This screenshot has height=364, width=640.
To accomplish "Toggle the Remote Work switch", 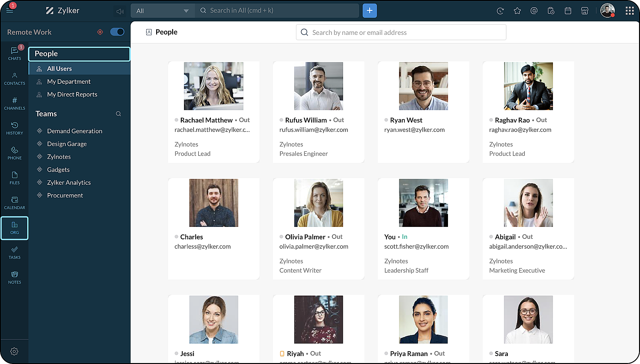I will point(117,32).
